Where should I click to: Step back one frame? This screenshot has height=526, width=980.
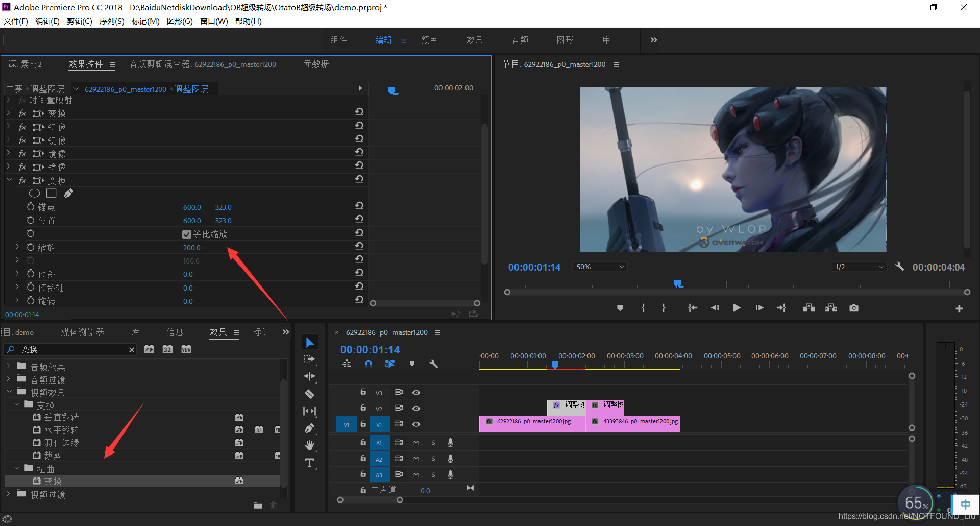tap(715, 308)
